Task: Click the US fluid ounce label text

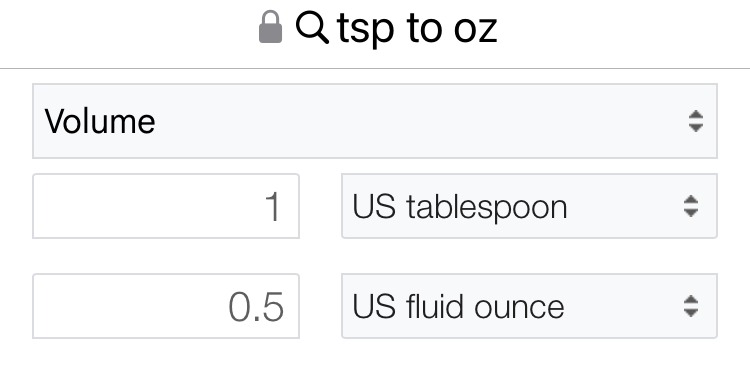Action: 458,306
